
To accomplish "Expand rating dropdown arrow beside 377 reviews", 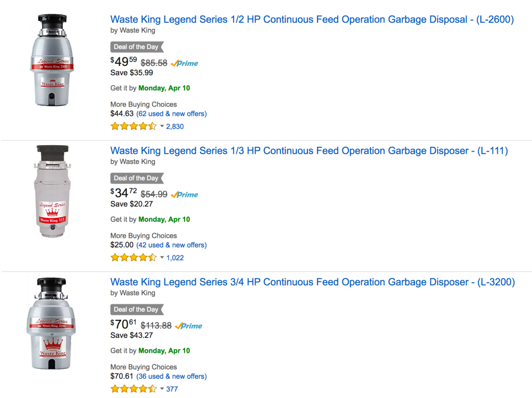I will pos(162,389).
